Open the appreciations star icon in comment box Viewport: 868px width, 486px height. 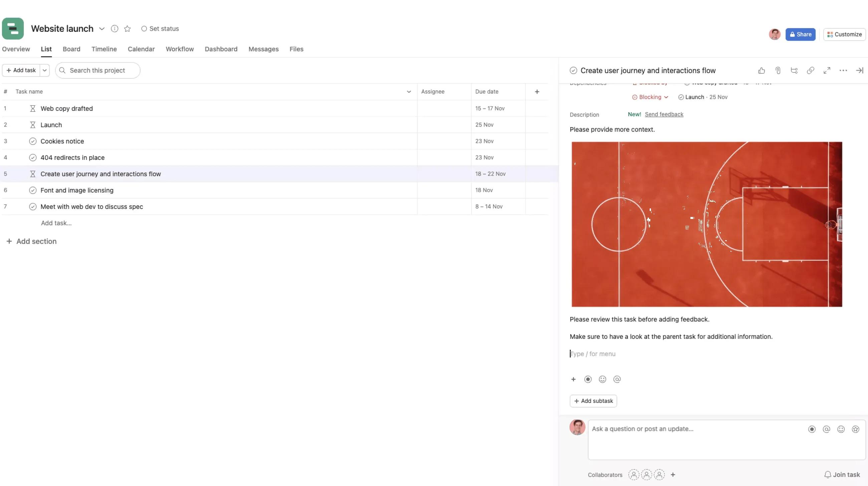[x=856, y=429]
